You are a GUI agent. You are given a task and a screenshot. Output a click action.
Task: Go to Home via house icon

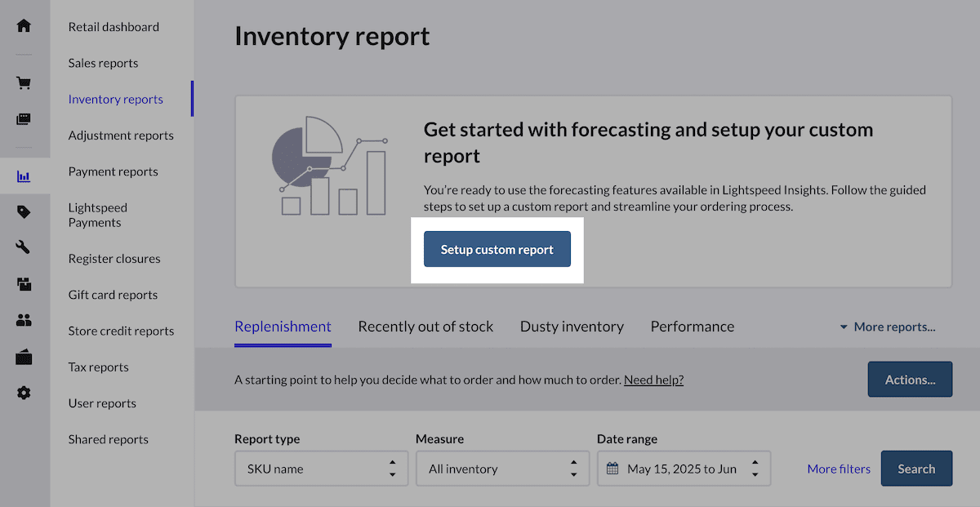point(24,25)
